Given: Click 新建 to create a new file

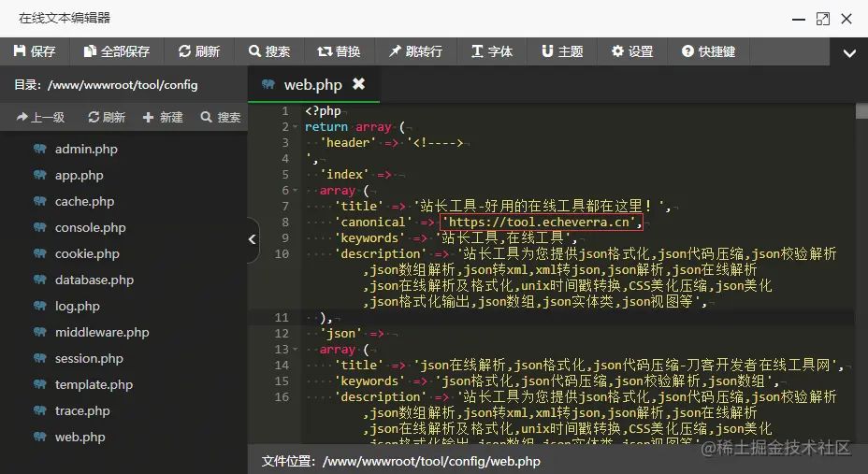Looking at the screenshot, I should point(163,117).
